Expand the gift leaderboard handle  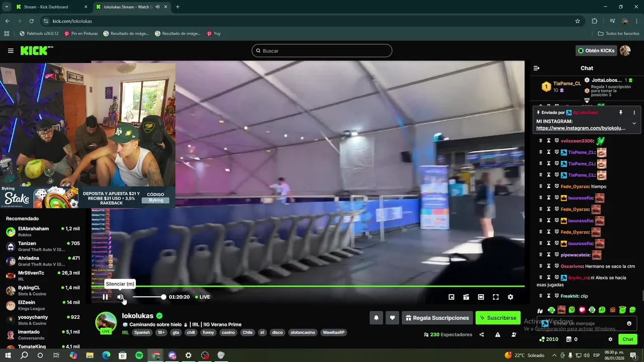(x=587, y=101)
